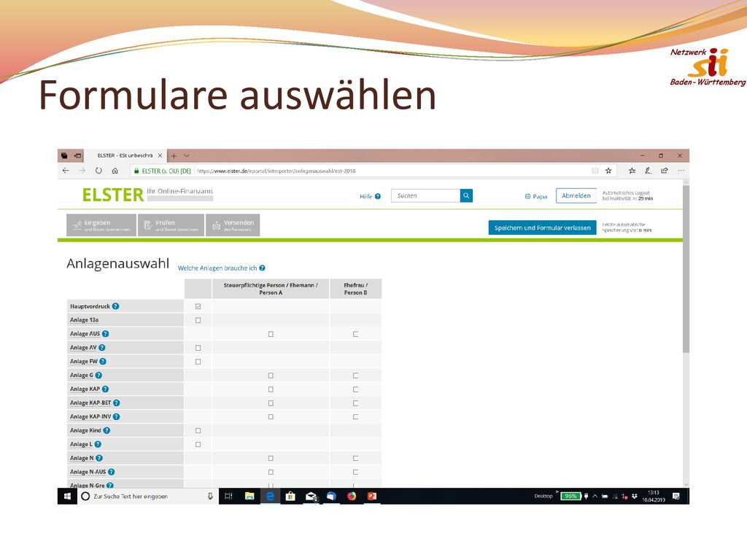Open the reading view icon in the address bar
The width and height of the screenshot is (747, 560).
point(595,171)
